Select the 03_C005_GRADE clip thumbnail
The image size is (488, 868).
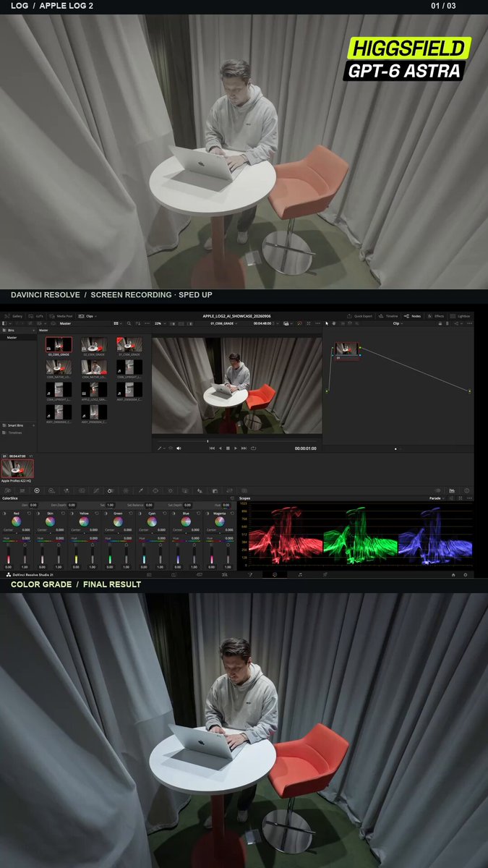59,344
